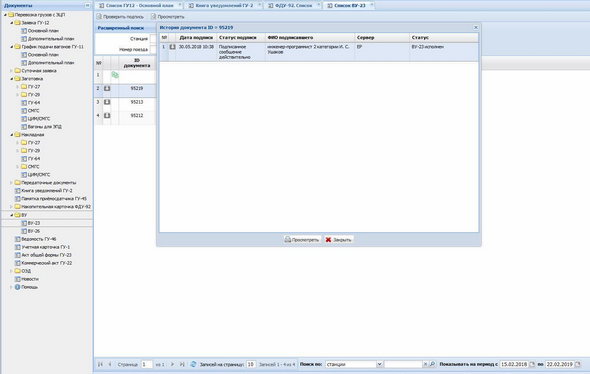Viewport: 590px width, 374px height.
Task: Open Основной план under Заявка ГУ-12
Action: (x=43, y=31)
